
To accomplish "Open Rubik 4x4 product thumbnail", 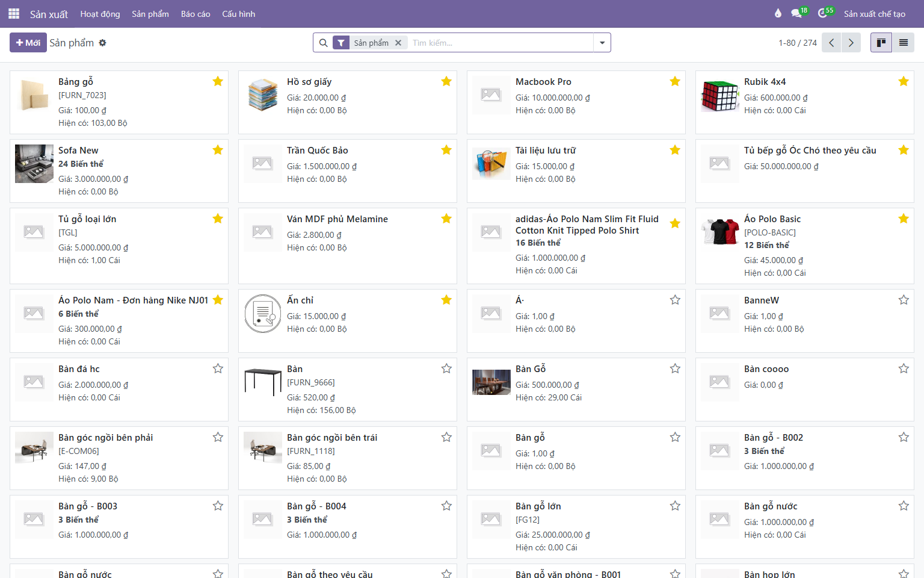I will coord(720,95).
